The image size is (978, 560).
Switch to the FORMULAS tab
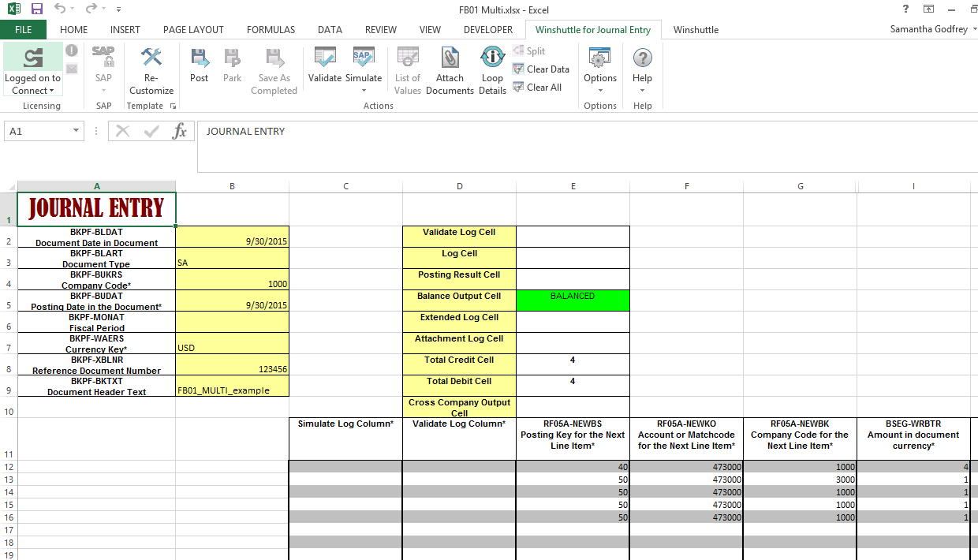pos(271,30)
